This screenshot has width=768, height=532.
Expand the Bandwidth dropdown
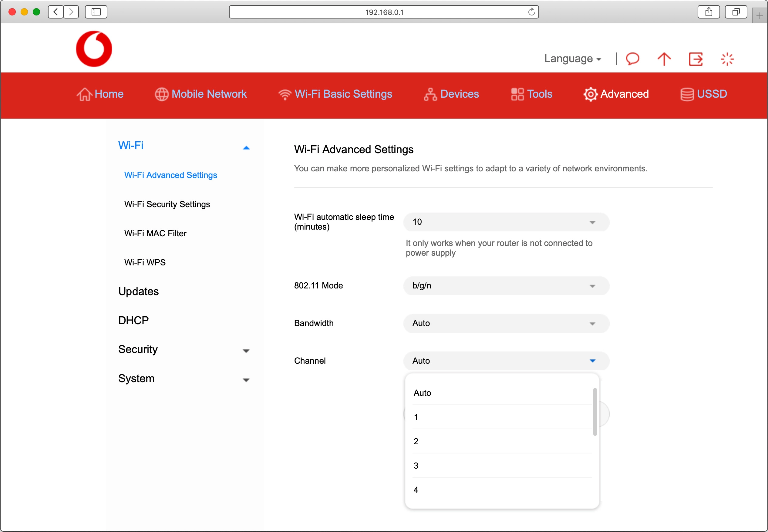(506, 323)
